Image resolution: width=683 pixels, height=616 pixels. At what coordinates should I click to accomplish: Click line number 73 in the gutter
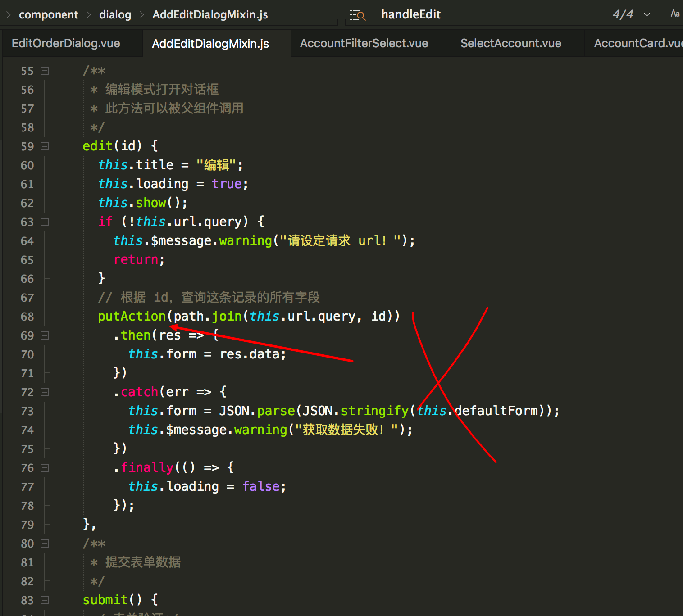(x=27, y=411)
